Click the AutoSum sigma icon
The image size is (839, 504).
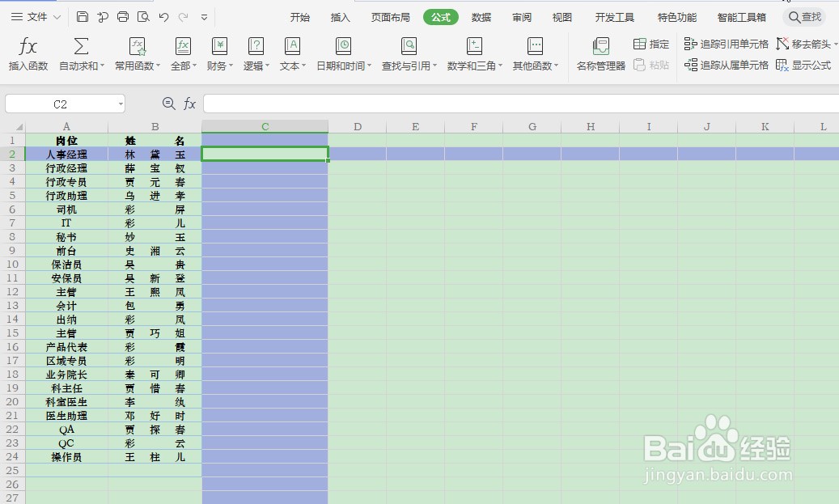tap(81, 47)
